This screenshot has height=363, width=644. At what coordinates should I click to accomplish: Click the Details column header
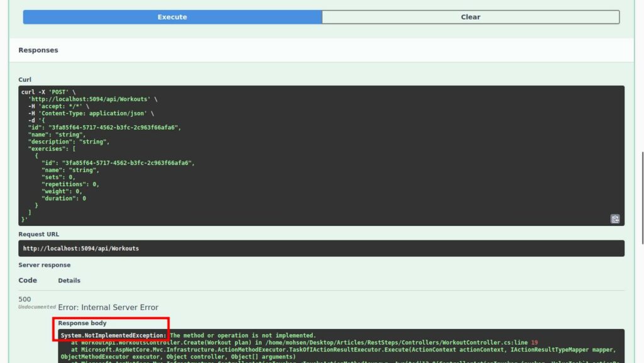[x=69, y=281]
